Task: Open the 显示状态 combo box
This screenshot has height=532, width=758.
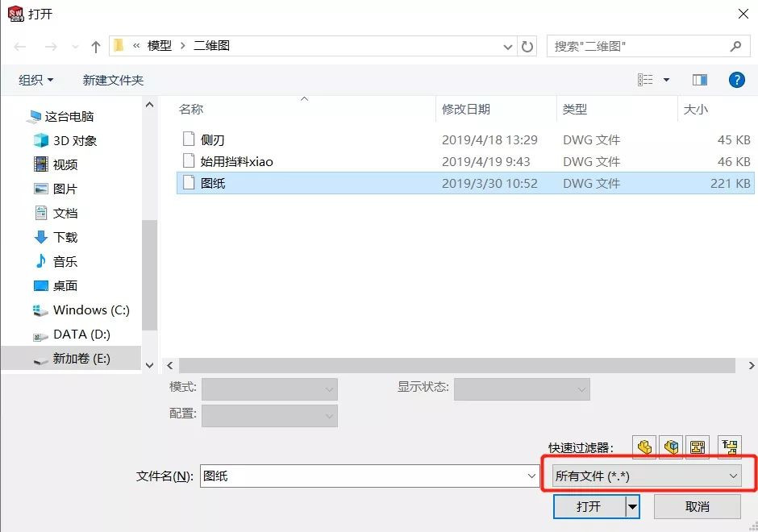Action: tap(520, 389)
